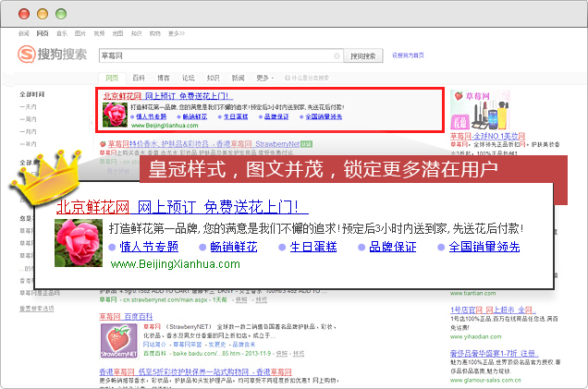
Task: Click large 品牌保证 in the enlarged ad
Action: pos(393,247)
